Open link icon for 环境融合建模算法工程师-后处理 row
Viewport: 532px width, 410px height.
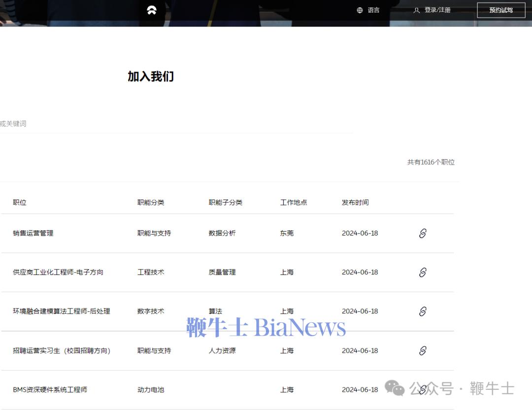(423, 311)
